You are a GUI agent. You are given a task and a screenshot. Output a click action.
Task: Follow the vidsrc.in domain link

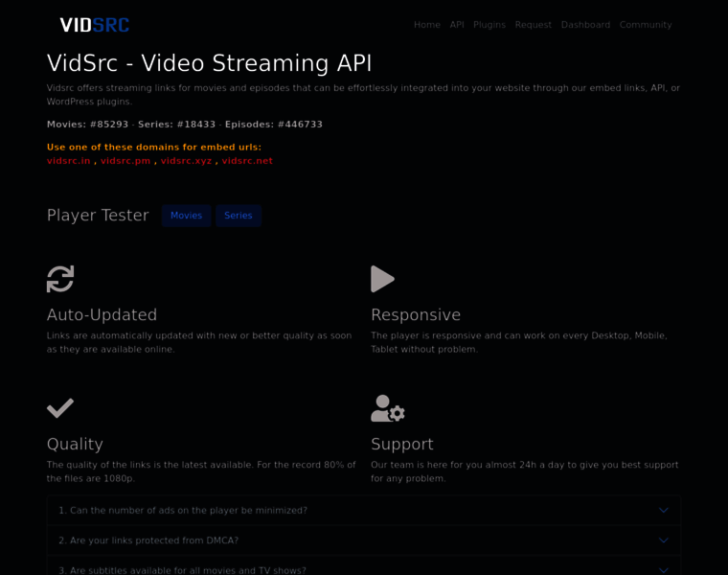[x=69, y=161]
